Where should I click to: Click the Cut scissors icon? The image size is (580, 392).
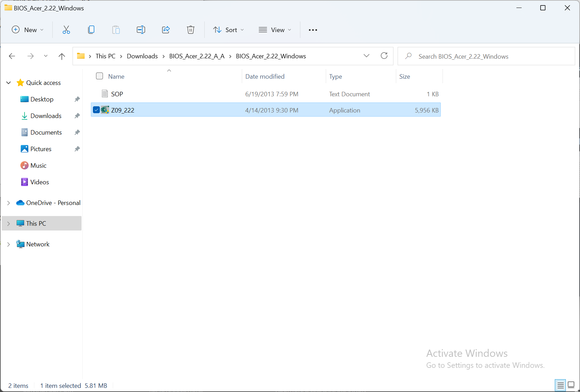coord(66,30)
